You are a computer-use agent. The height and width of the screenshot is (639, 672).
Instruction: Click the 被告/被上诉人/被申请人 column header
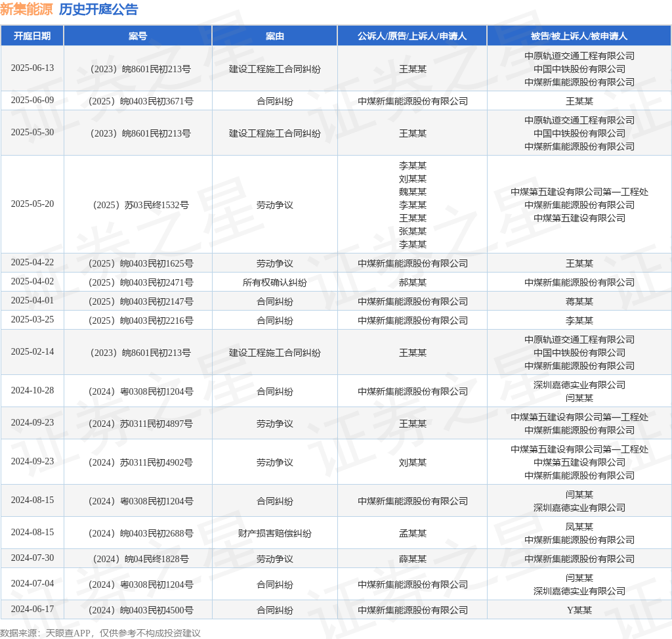click(x=579, y=36)
